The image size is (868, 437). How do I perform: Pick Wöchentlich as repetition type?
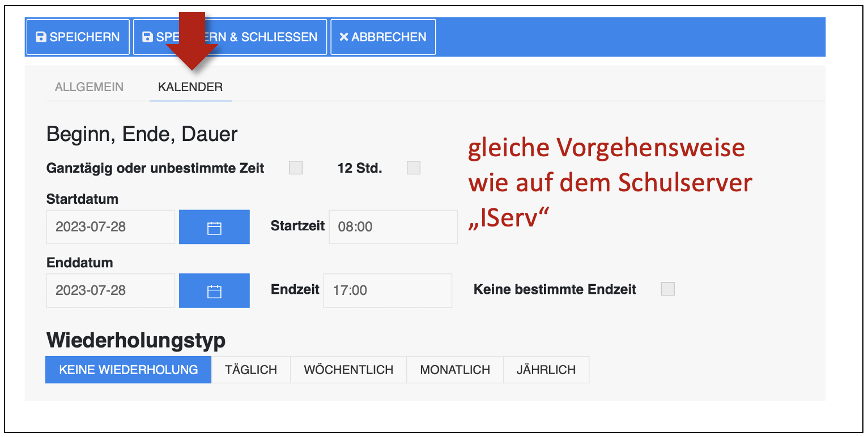coord(348,370)
